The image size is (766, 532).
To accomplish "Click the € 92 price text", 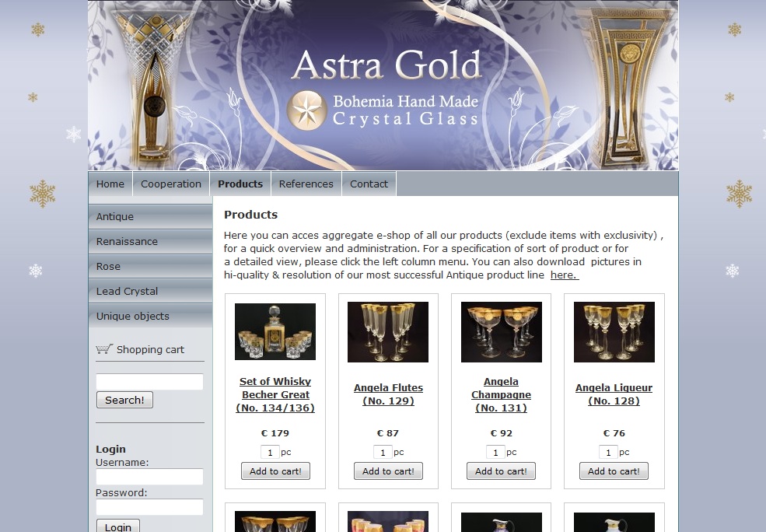I will coord(502,432).
